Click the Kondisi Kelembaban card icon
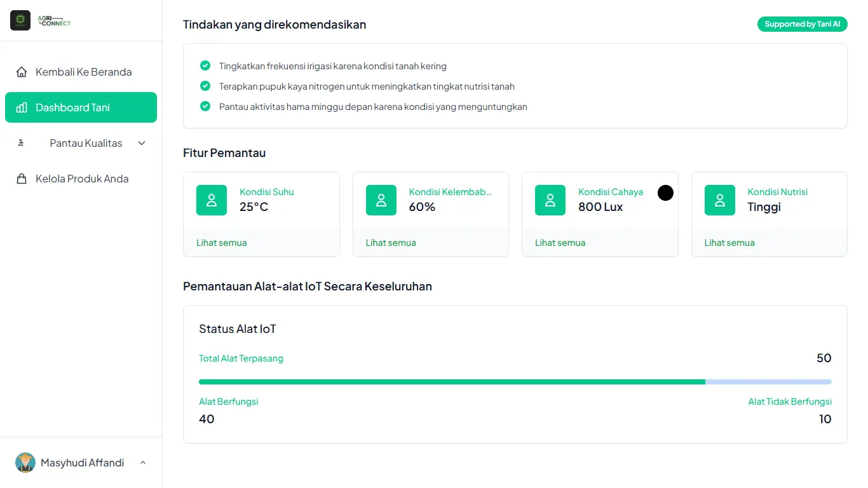868x488 pixels. pos(381,200)
